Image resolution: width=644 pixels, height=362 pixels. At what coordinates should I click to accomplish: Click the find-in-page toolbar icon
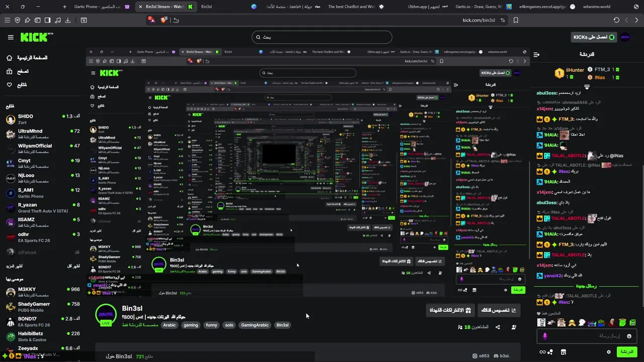click(84, 20)
